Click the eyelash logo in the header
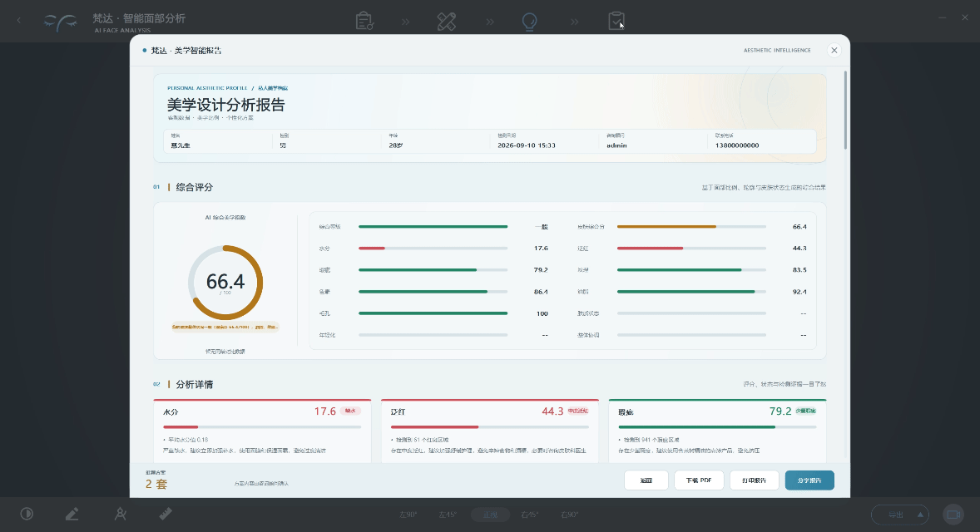980x532 pixels. coord(61,22)
